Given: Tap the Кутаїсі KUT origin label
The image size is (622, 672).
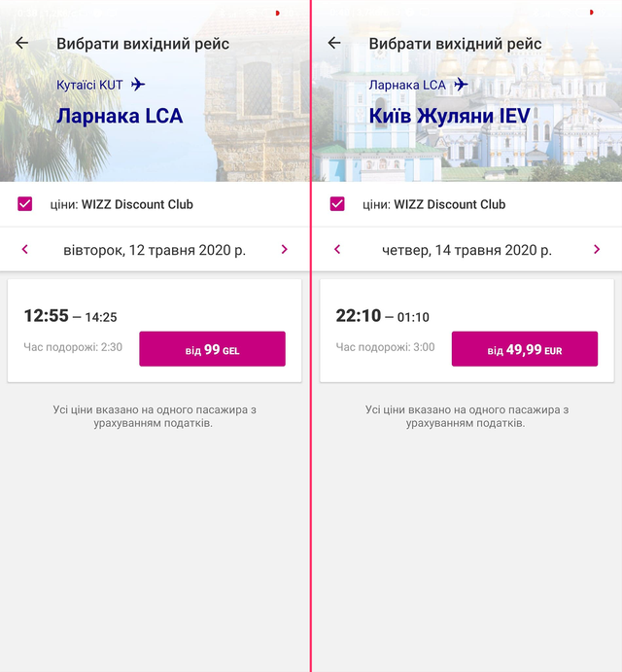Looking at the screenshot, I should click(x=89, y=85).
